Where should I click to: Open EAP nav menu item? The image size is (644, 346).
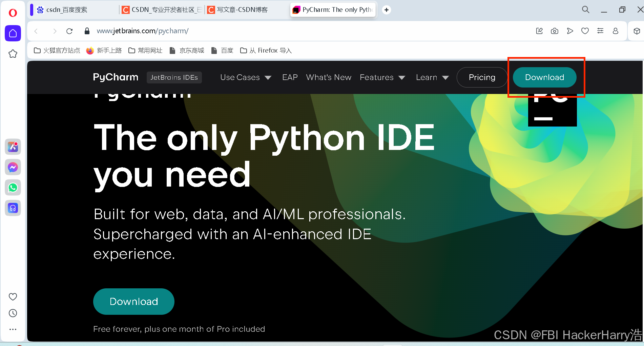(290, 77)
